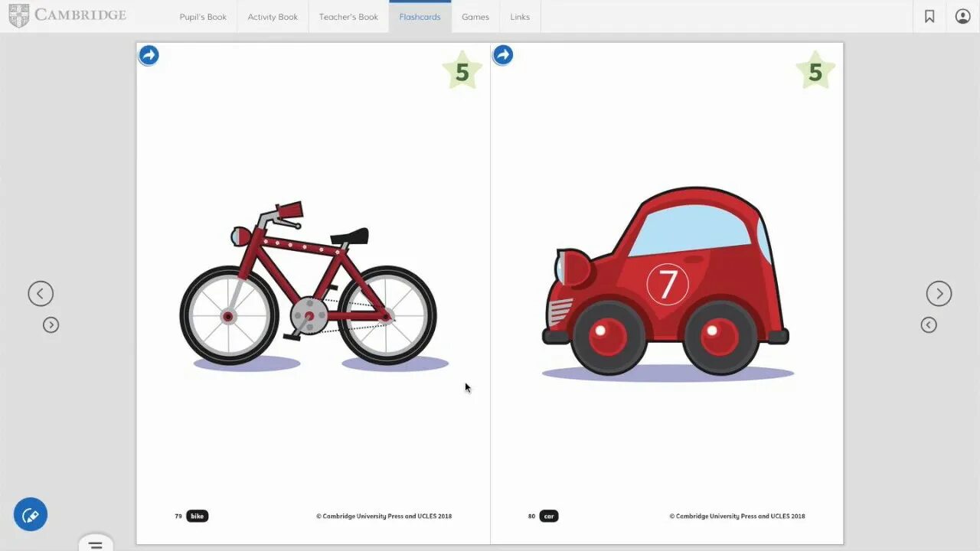Viewport: 980px width, 551px height.
Task: Click the 'bike' word label
Action: click(x=198, y=517)
